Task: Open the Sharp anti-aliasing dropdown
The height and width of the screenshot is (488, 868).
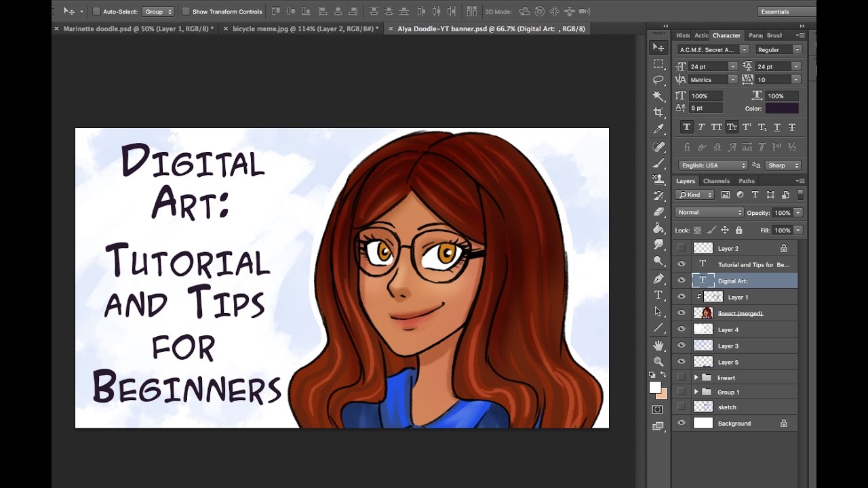Action: click(x=783, y=165)
